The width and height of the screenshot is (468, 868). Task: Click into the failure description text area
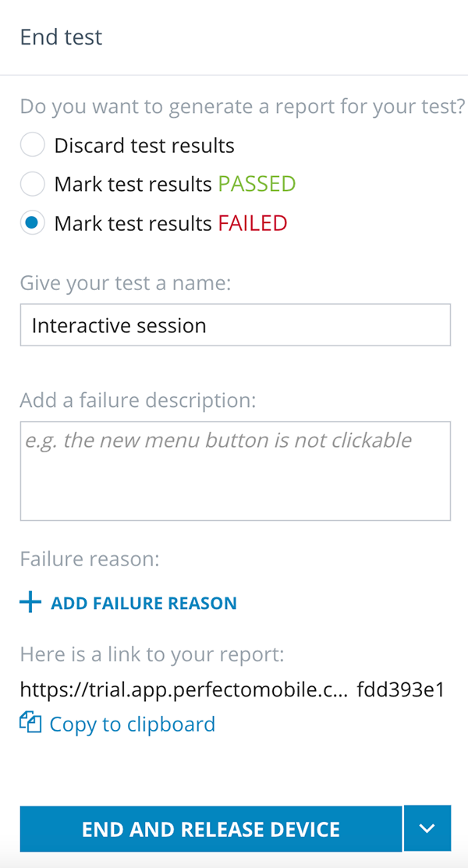click(x=235, y=471)
